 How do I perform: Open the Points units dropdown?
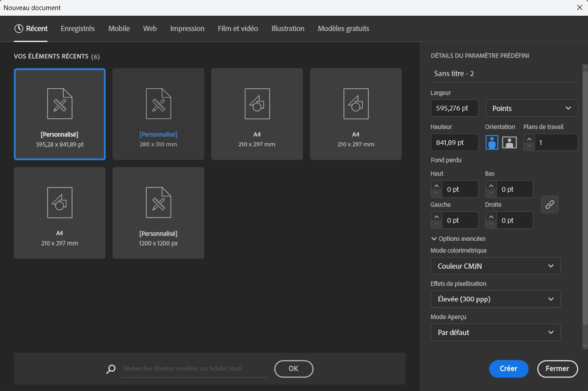532,108
